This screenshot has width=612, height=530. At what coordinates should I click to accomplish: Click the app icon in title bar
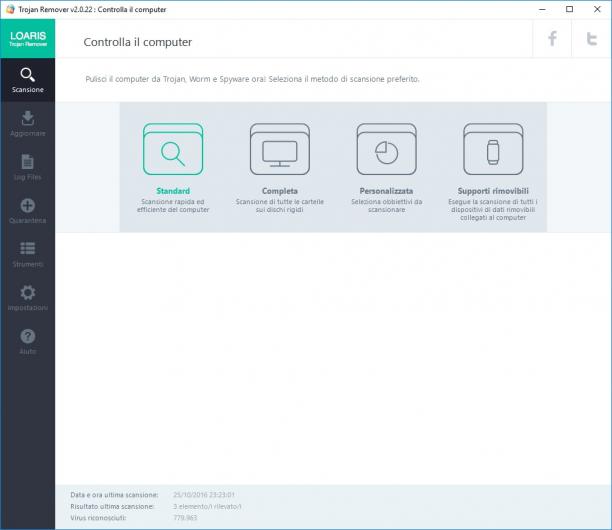pyautogui.click(x=10, y=9)
